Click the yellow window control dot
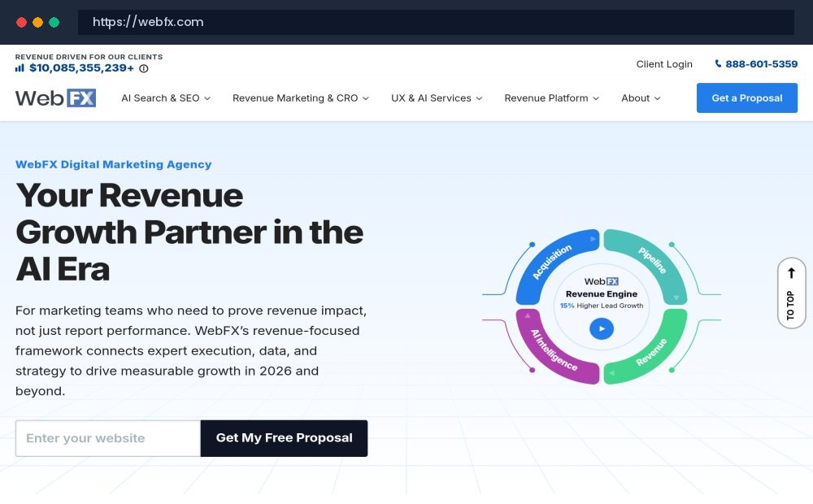Image resolution: width=813 pixels, height=504 pixels. click(x=38, y=22)
